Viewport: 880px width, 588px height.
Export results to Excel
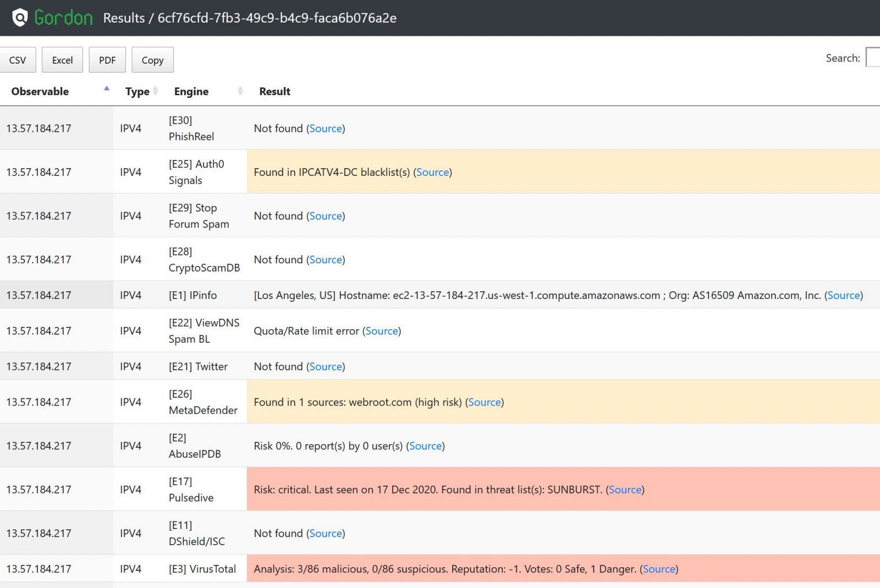[x=62, y=60]
